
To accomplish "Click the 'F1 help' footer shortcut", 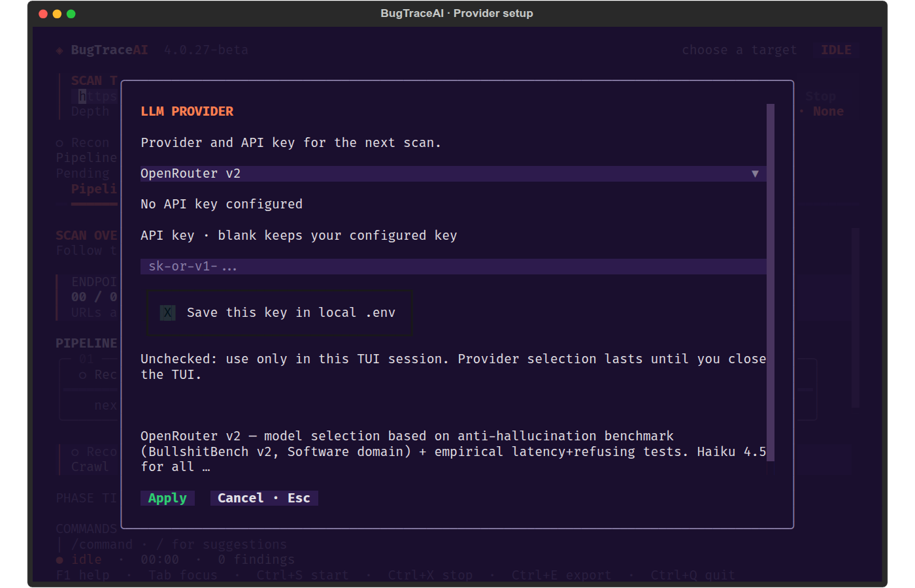I will [83, 575].
